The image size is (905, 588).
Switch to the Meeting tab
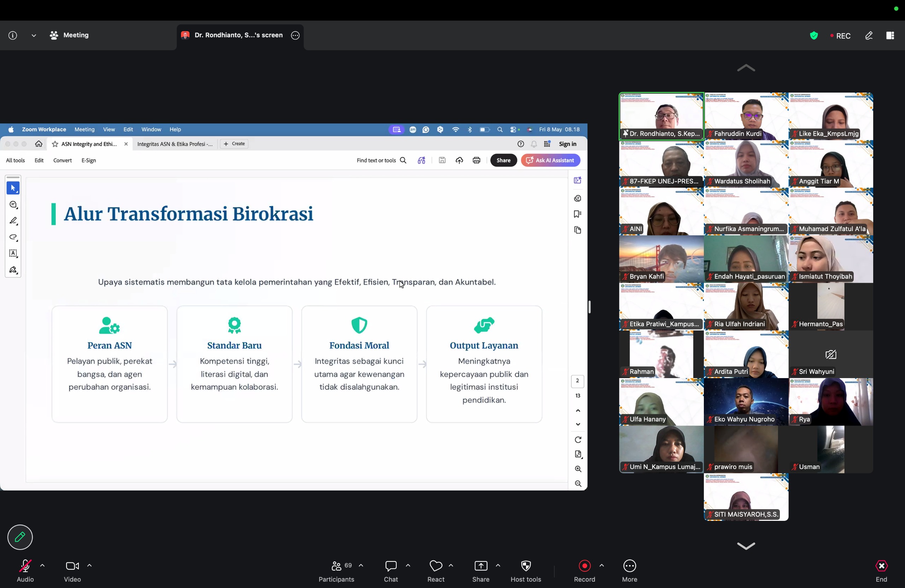(69, 35)
